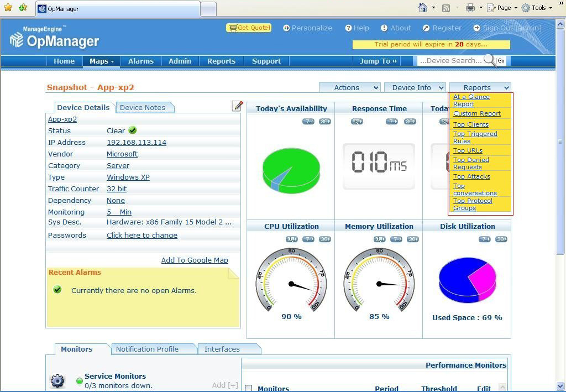
Task: Click the 7-day icon on Today's Availability chart
Action: [x=308, y=121]
